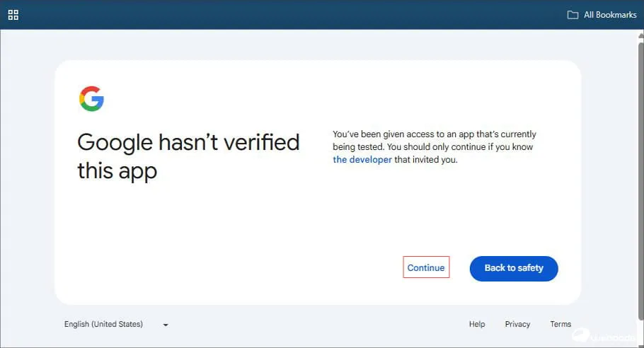The width and height of the screenshot is (644, 348).
Task: Select the All Bookmarks label
Action: point(609,15)
